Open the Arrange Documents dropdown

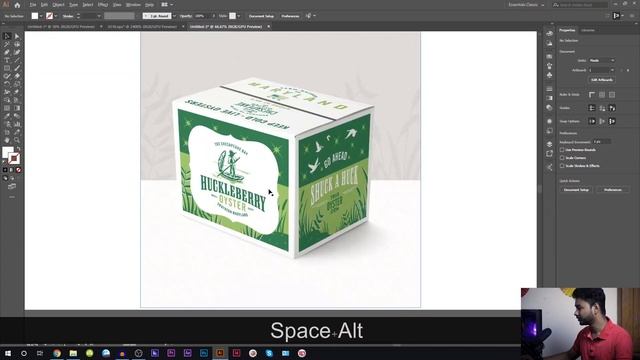click(x=167, y=4)
